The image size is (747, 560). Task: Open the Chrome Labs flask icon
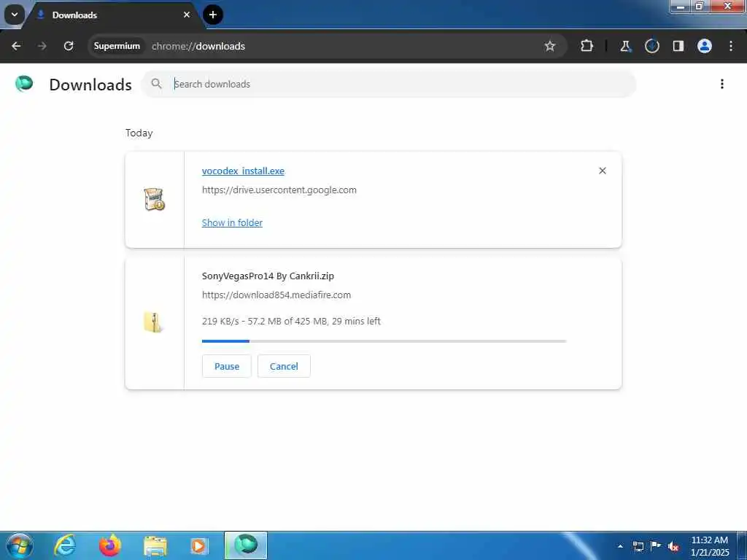click(625, 46)
